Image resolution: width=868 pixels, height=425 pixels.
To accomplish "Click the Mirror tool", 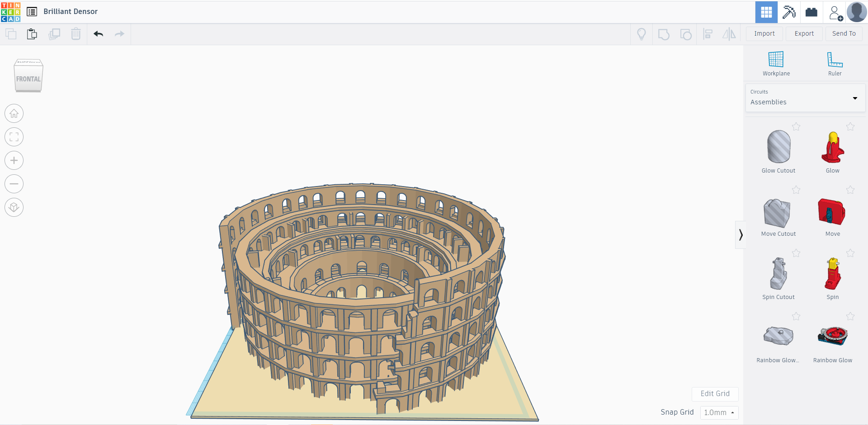I will coord(729,34).
